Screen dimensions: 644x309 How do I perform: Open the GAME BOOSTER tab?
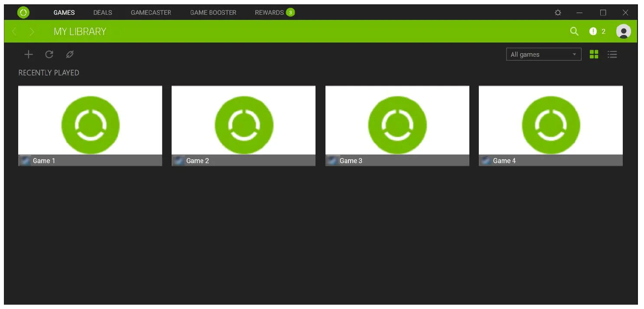(x=213, y=13)
